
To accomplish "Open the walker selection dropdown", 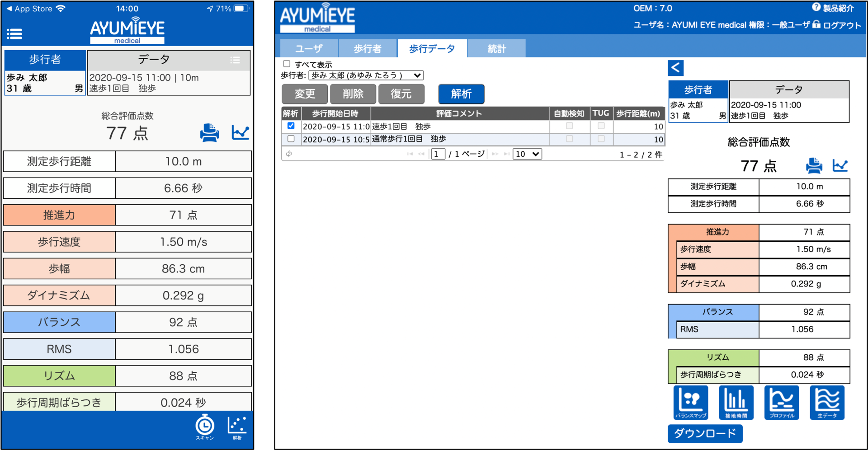I will point(366,75).
